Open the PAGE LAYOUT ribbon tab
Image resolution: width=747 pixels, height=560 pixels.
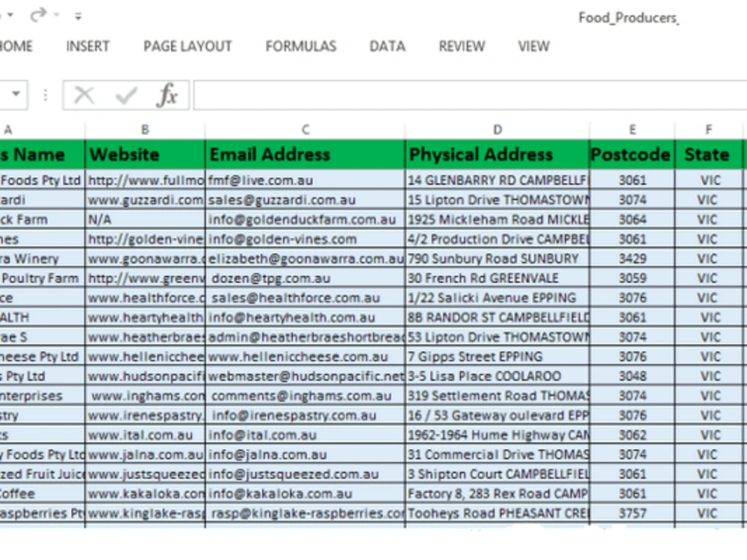187,46
